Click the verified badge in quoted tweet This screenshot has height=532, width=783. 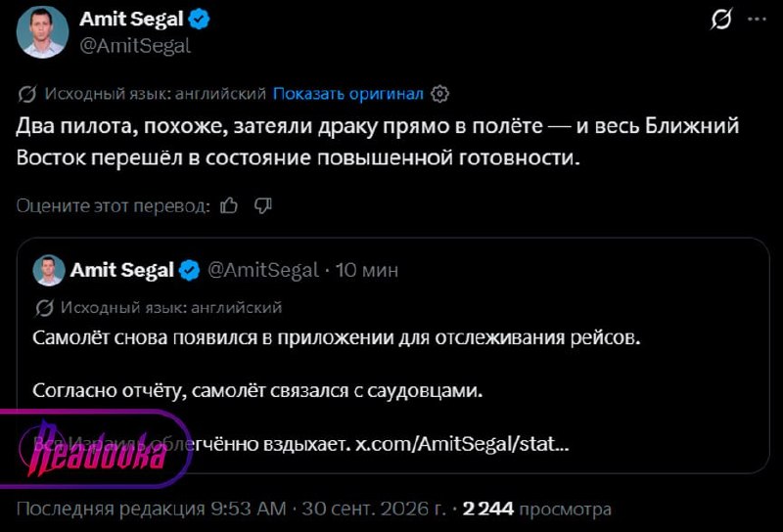click(x=189, y=270)
